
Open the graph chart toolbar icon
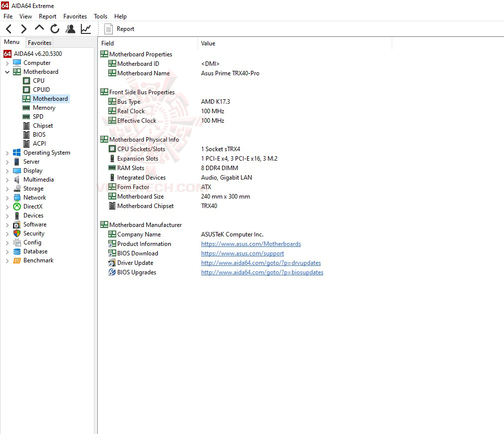point(86,29)
